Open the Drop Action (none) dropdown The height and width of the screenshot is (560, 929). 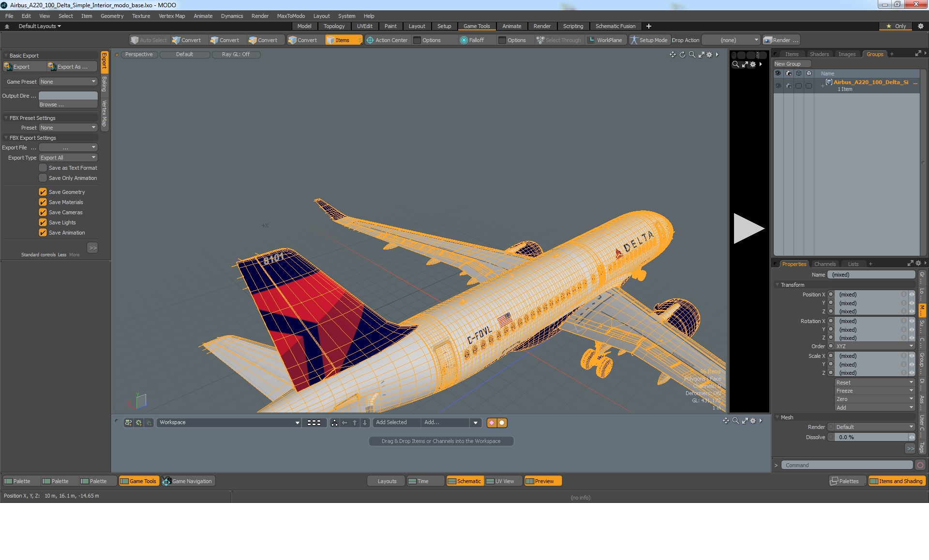coord(731,40)
